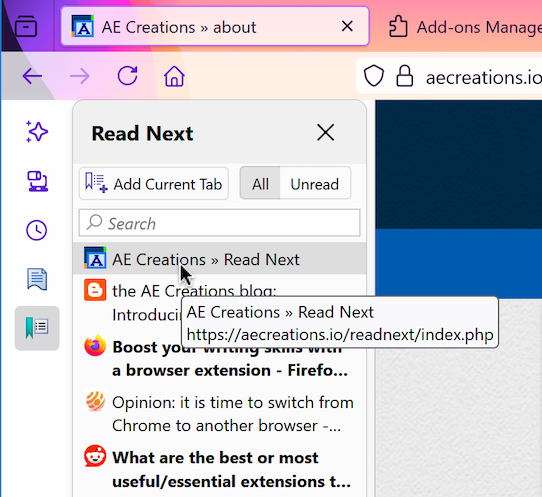This screenshot has height=497, width=542.
Task: Show only Unread items
Action: [315, 184]
